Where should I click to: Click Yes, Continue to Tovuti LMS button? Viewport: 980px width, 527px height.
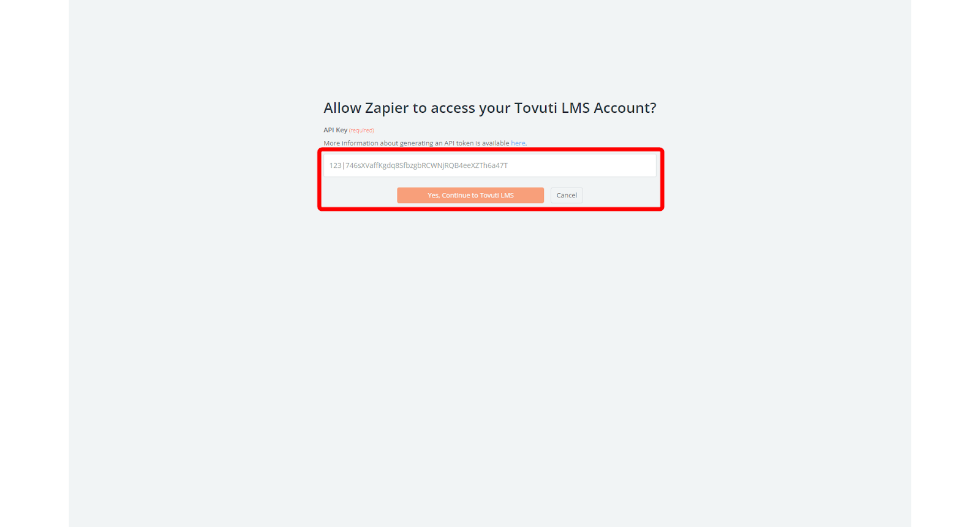470,195
